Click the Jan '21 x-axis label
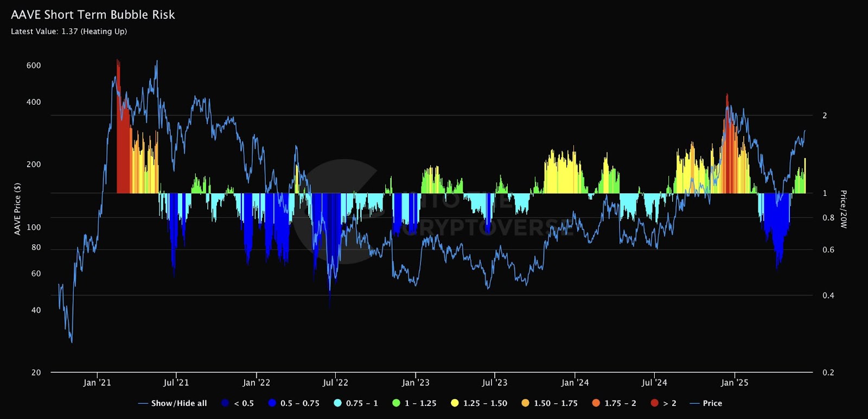Image resolution: width=868 pixels, height=419 pixels. point(97,383)
